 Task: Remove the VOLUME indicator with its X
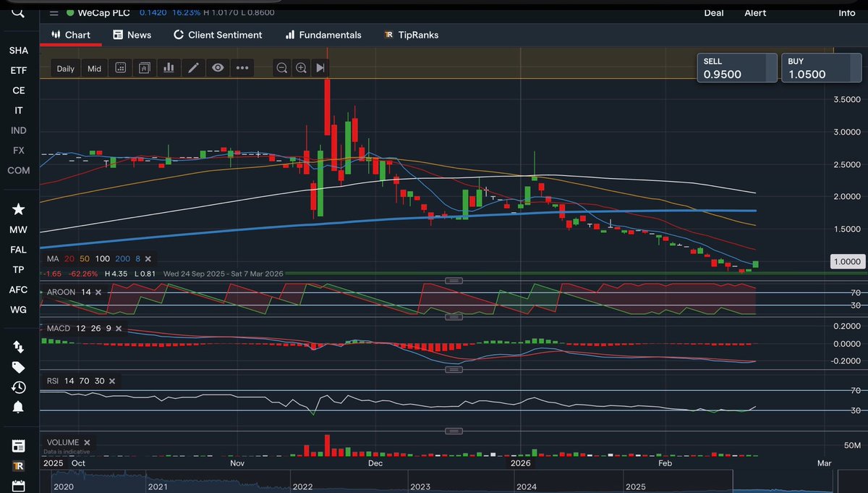tap(87, 442)
